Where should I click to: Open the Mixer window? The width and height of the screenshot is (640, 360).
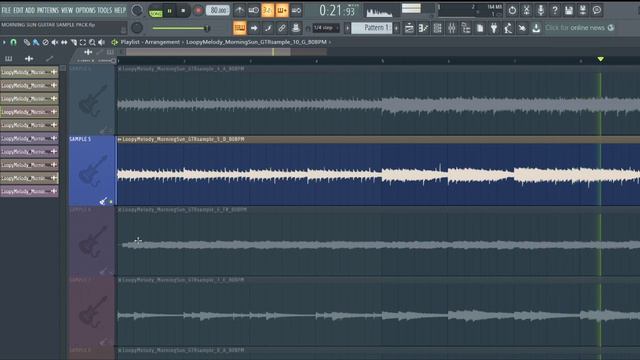pos(452,28)
